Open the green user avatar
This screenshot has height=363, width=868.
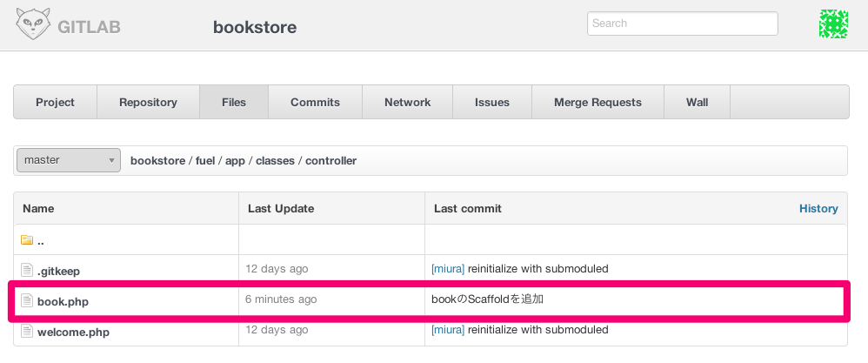coord(833,24)
